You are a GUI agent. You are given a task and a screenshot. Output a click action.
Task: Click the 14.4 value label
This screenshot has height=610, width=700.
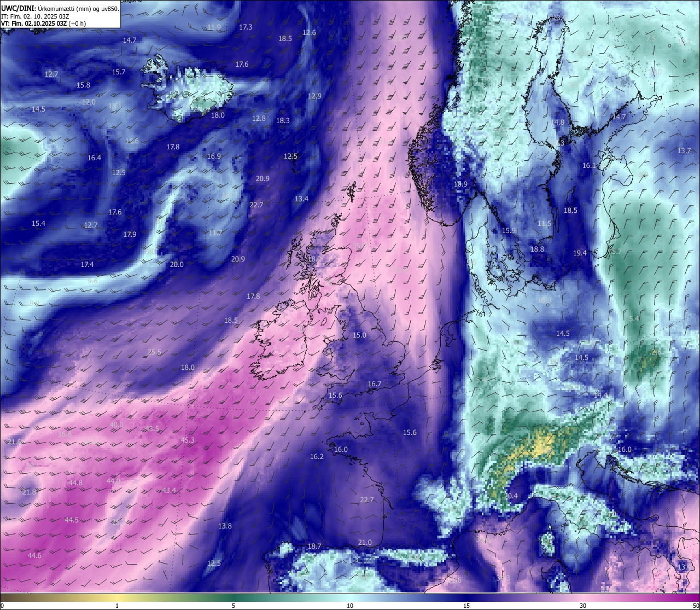[x=600, y=394]
